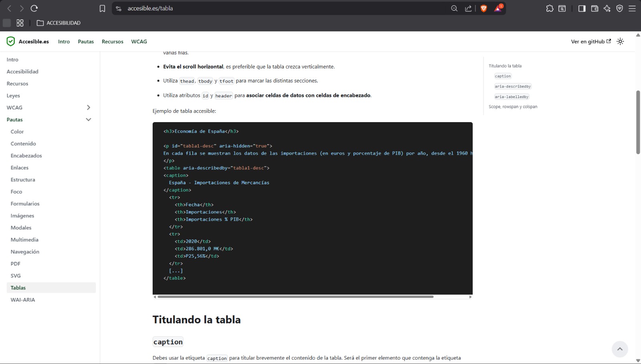Expand the WCAG sidebar section
Screen dimensions: 641x364
(x=89, y=107)
